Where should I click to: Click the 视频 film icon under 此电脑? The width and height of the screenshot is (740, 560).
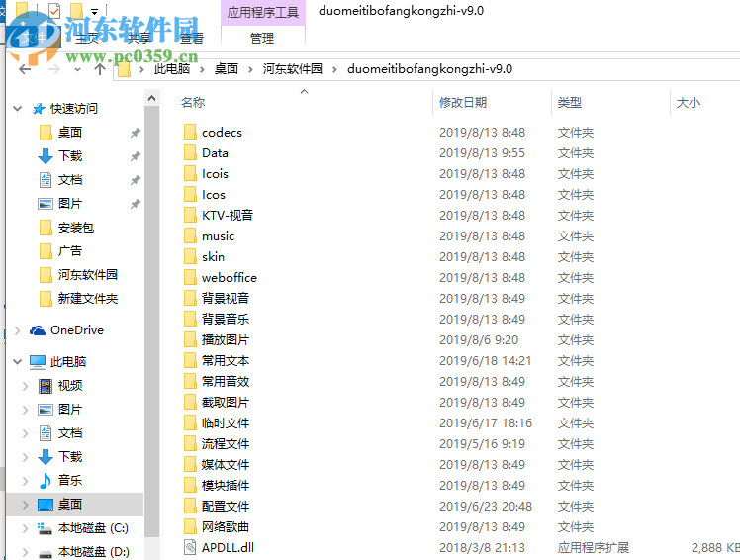click(x=46, y=386)
